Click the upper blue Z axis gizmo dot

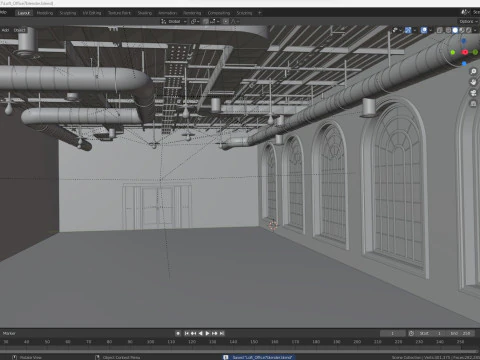tap(464, 41)
